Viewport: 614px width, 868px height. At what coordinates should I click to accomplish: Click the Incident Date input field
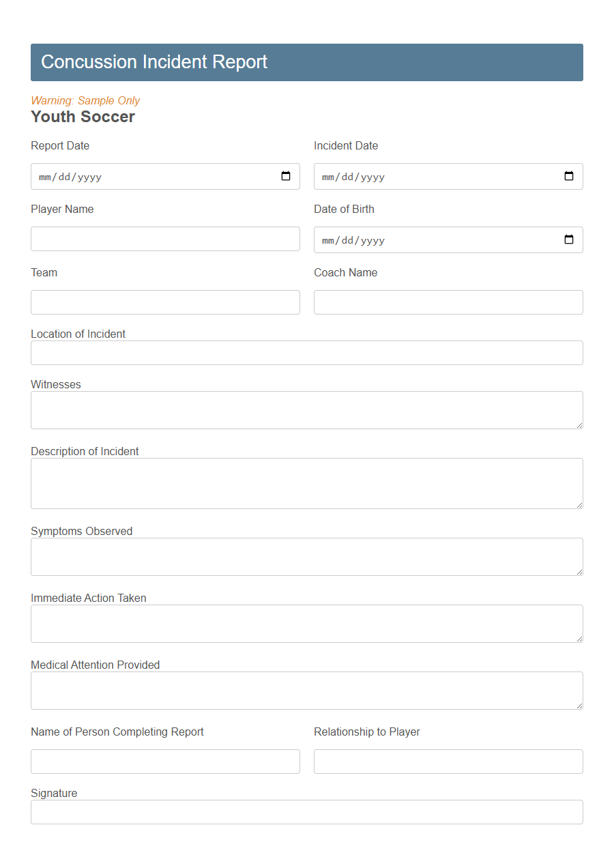[x=423, y=176]
